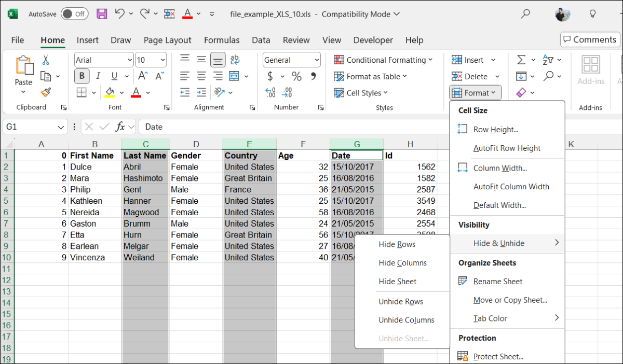623x364 pixels.
Task: Apply the yellow fill color
Action: tap(110, 92)
